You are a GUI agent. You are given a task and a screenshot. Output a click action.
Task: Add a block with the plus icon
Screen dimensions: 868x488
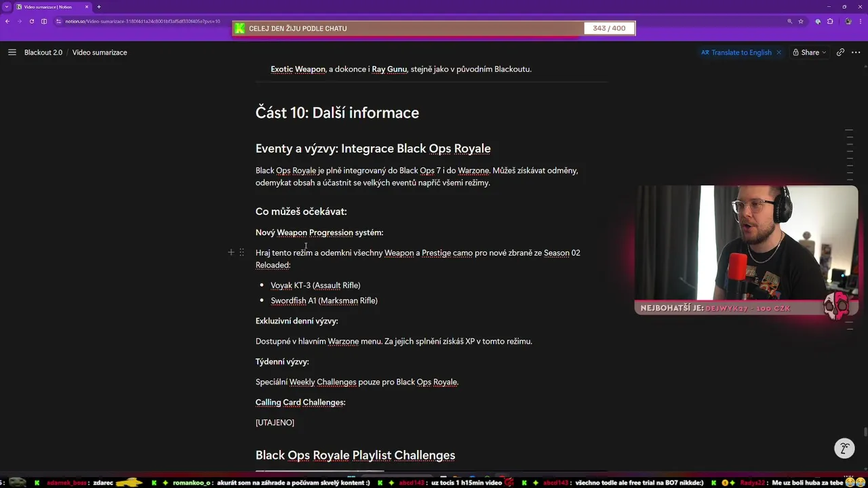pos(231,252)
